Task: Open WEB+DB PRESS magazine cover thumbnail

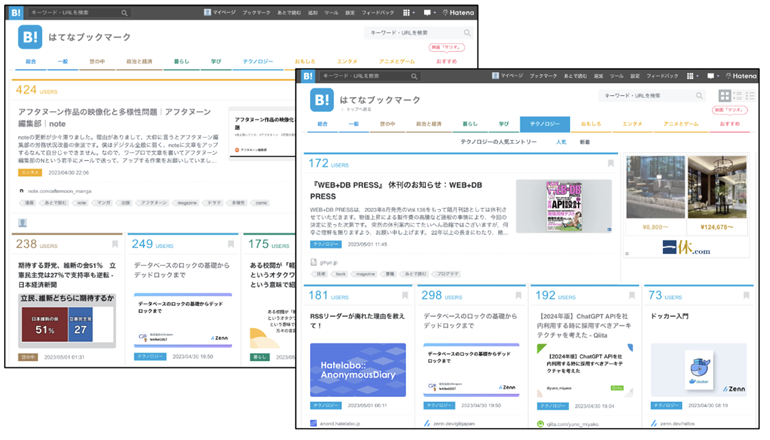Action: tap(564, 206)
